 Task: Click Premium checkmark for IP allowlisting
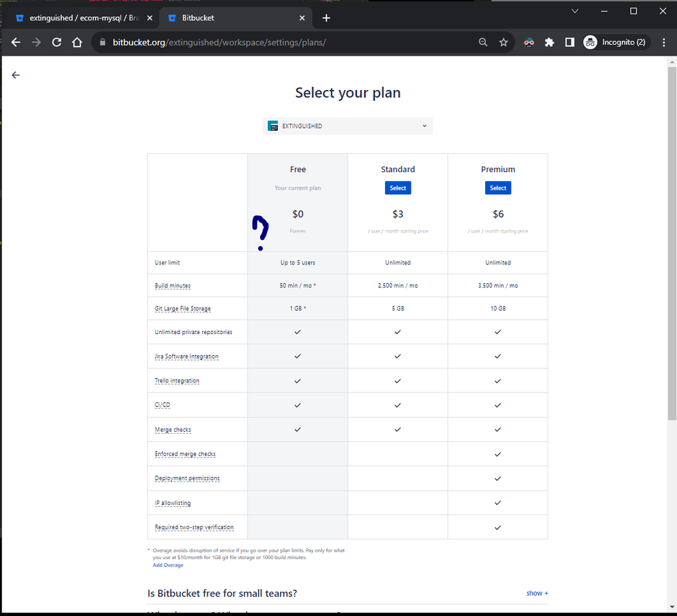[x=498, y=503]
